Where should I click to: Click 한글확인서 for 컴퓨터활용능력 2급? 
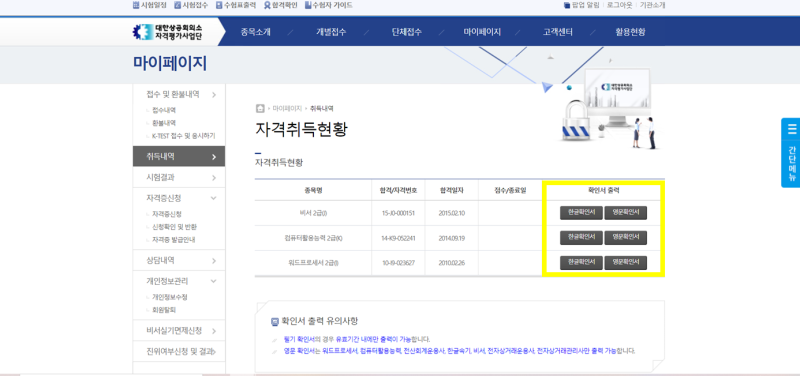pyautogui.click(x=581, y=238)
